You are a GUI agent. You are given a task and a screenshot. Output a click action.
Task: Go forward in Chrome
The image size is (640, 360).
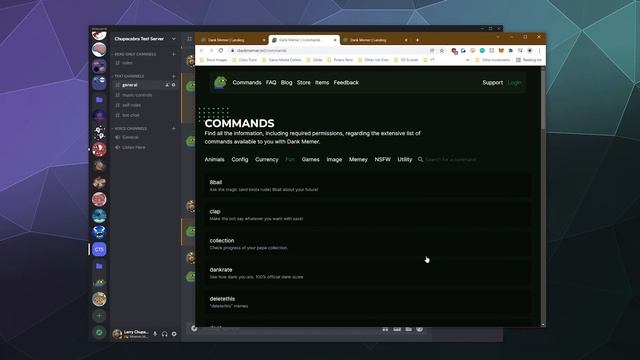(211, 51)
